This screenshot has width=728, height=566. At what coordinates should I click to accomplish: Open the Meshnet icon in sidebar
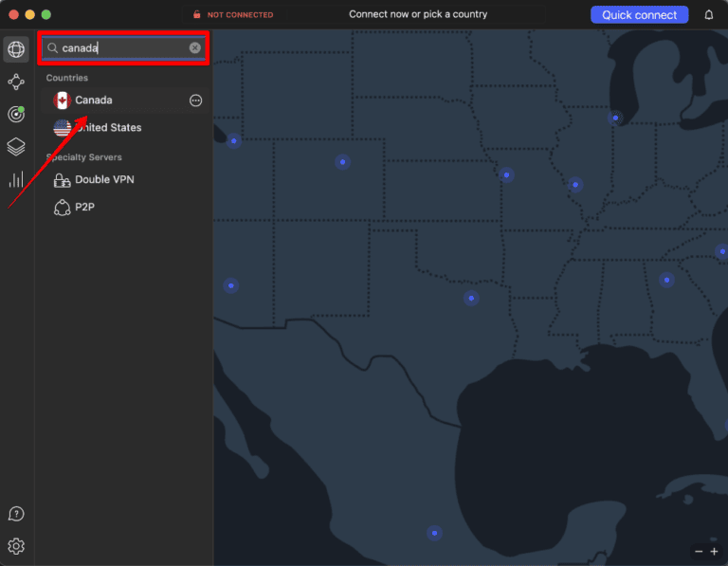(x=16, y=82)
